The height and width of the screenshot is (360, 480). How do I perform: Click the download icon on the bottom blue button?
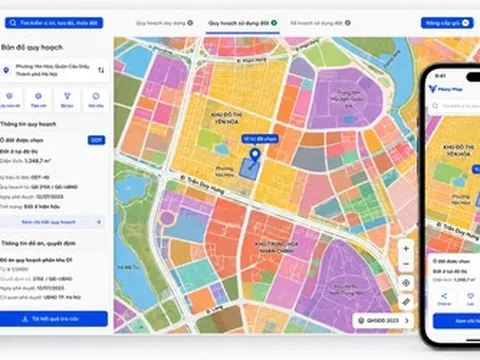coord(25,319)
